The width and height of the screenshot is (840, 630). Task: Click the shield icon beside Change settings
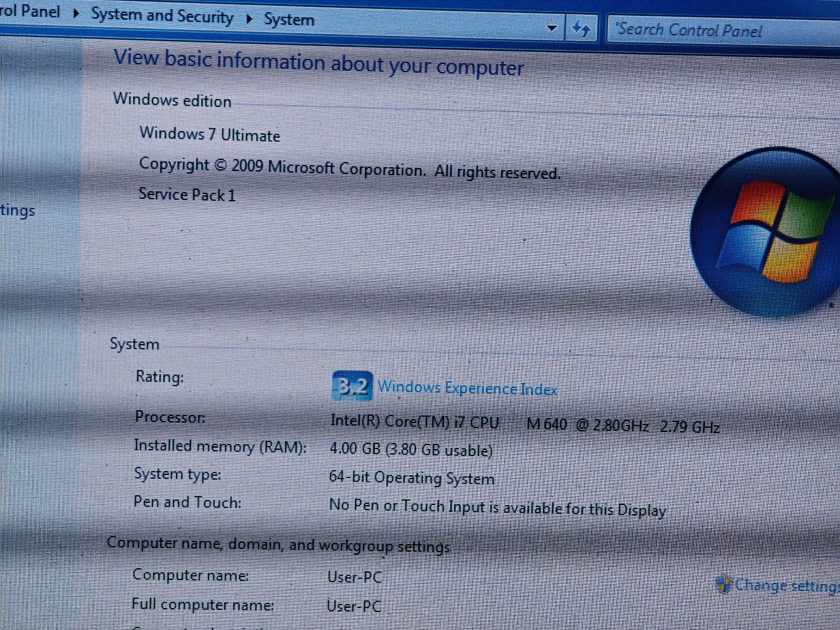724,584
